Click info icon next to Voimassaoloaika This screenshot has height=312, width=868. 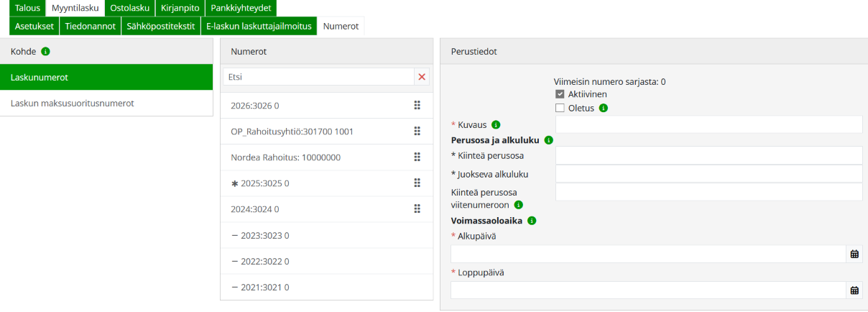pyautogui.click(x=532, y=221)
